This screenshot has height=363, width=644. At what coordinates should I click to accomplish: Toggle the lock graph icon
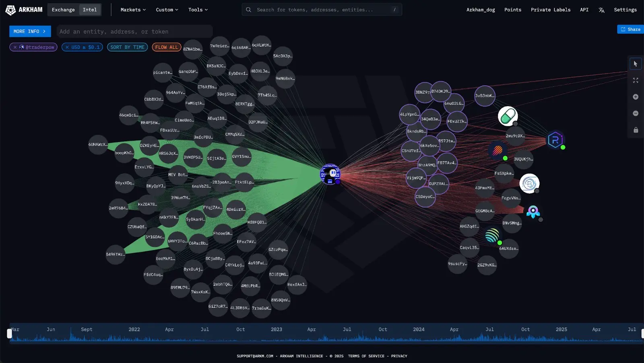coord(636,130)
